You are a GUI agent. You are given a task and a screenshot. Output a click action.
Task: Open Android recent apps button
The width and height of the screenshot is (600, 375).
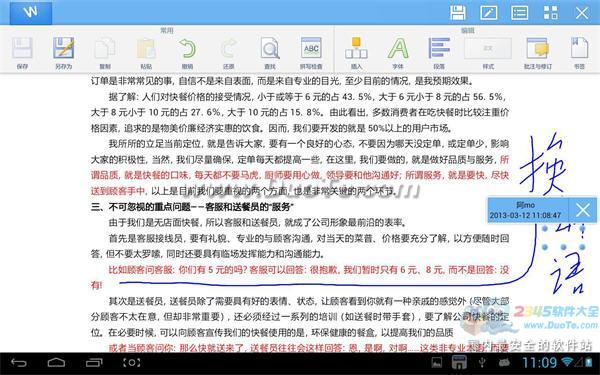click(x=94, y=362)
